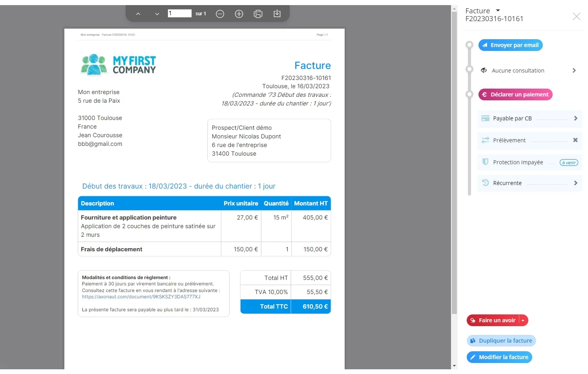
Task: Expand the Payable par CB option
Action: pyautogui.click(x=575, y=118)
